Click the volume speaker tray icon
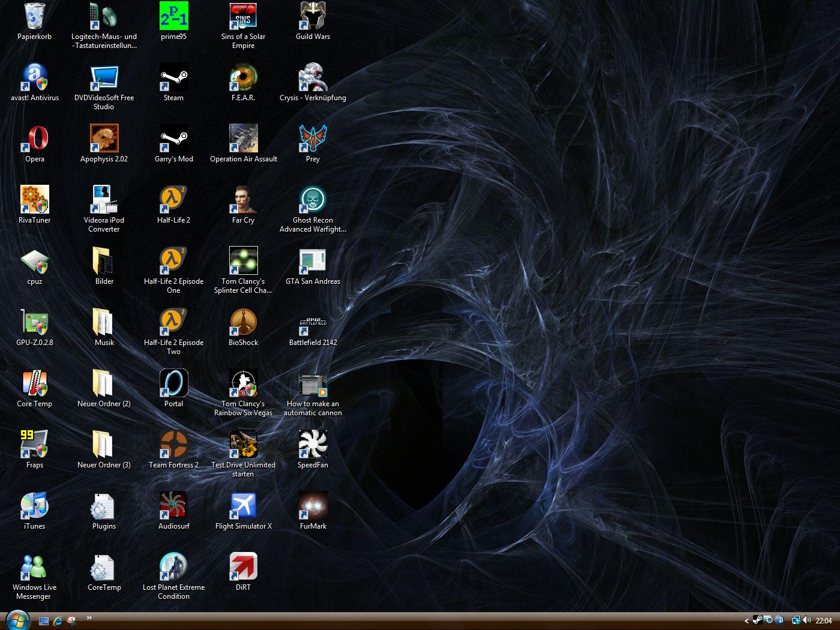840x630 pixels. click(x=807, y=620)
